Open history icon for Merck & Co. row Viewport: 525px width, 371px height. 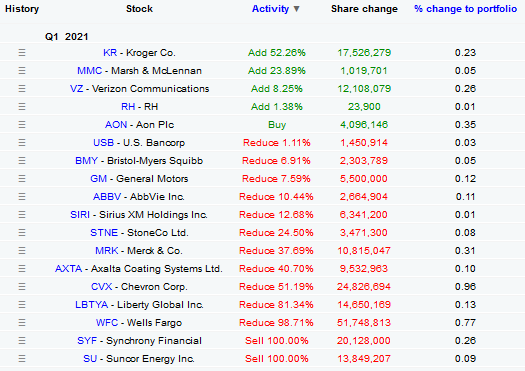click(22, 250)
